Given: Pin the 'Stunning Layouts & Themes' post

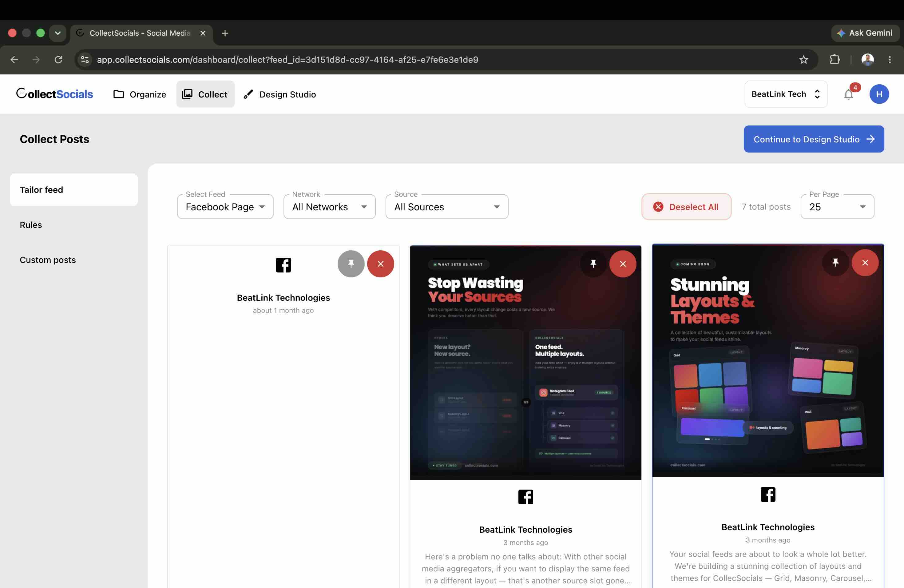Looking at the screenshot, I should tap(835, 262).
